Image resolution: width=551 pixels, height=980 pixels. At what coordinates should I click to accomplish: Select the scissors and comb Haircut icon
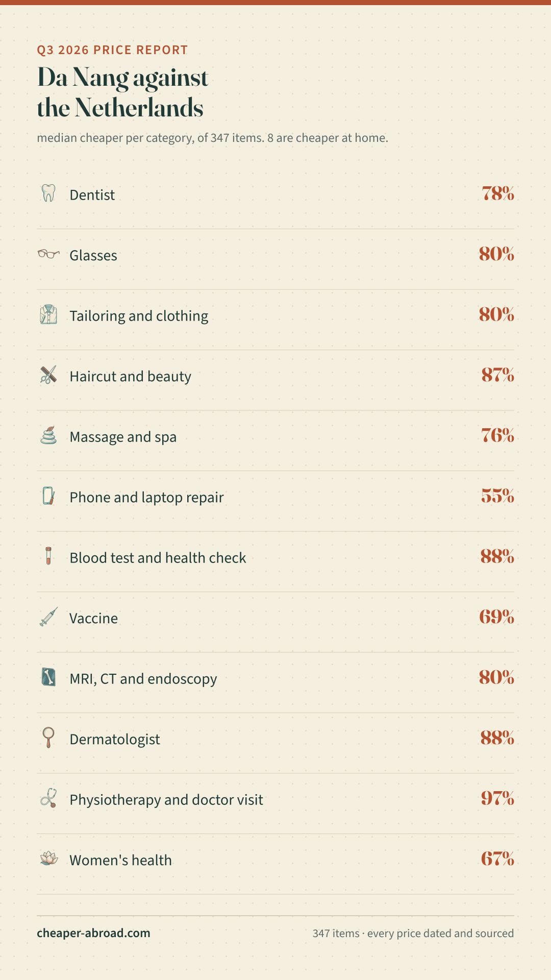[48, 375]
